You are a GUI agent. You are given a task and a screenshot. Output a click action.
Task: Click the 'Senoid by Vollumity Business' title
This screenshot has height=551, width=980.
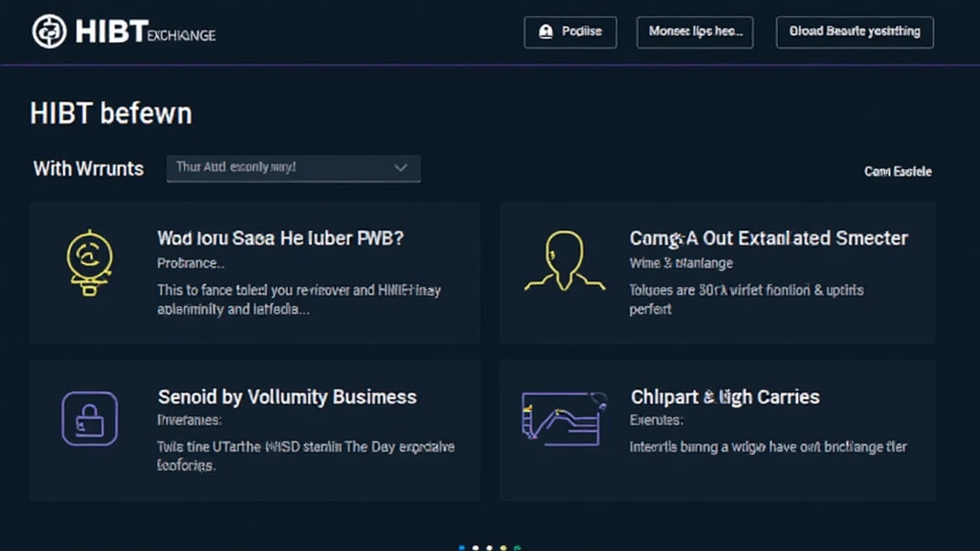pos(286,396)
